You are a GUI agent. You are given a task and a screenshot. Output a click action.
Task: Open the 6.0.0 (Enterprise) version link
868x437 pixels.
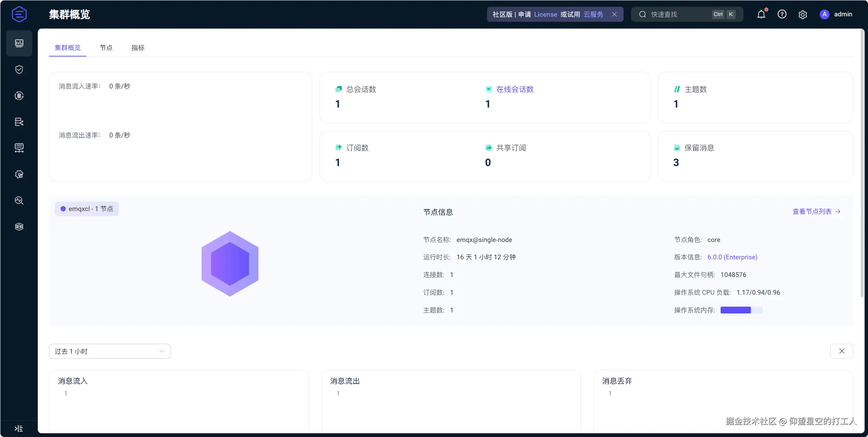tap(732, 257)
